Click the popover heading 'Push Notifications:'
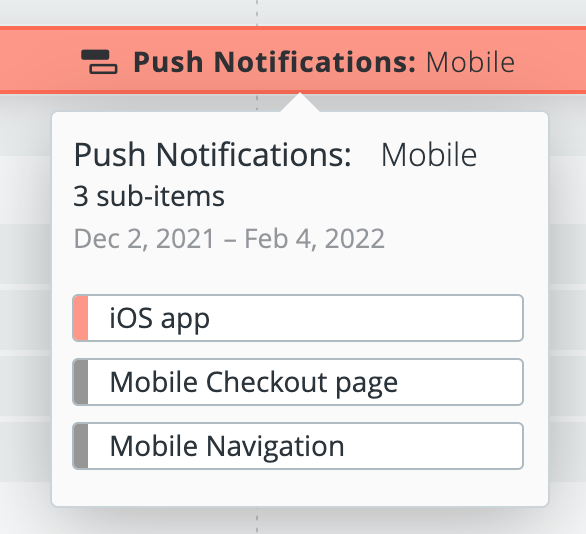586x534 pixels. [213, 155]
